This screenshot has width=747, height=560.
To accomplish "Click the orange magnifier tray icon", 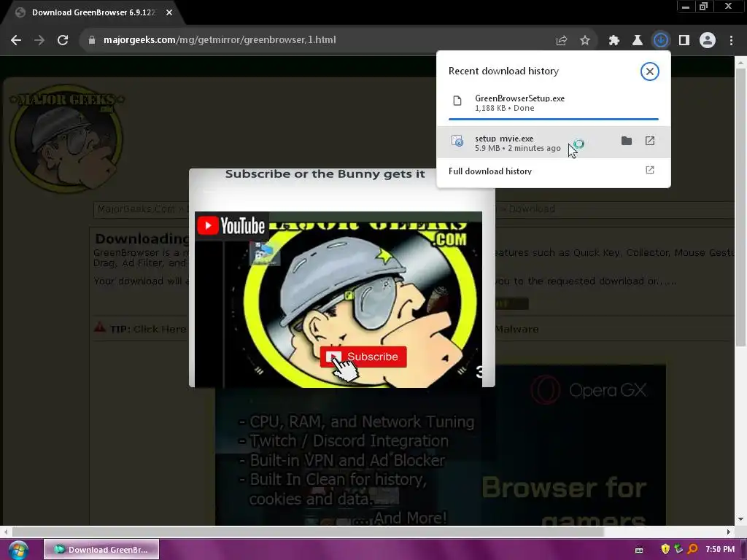I will [693, 549].
